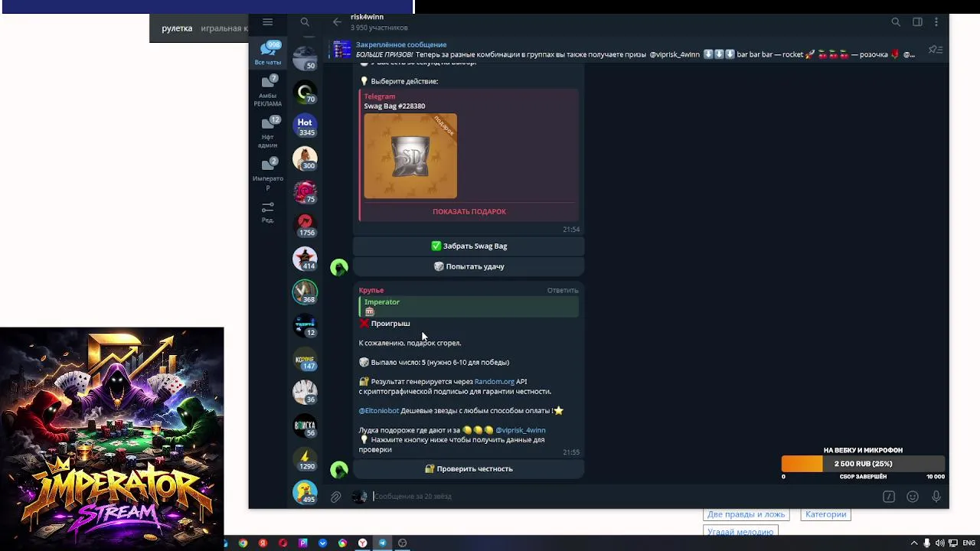
Task: Open chat with 368 unread badge
Action: click(305, 292)
